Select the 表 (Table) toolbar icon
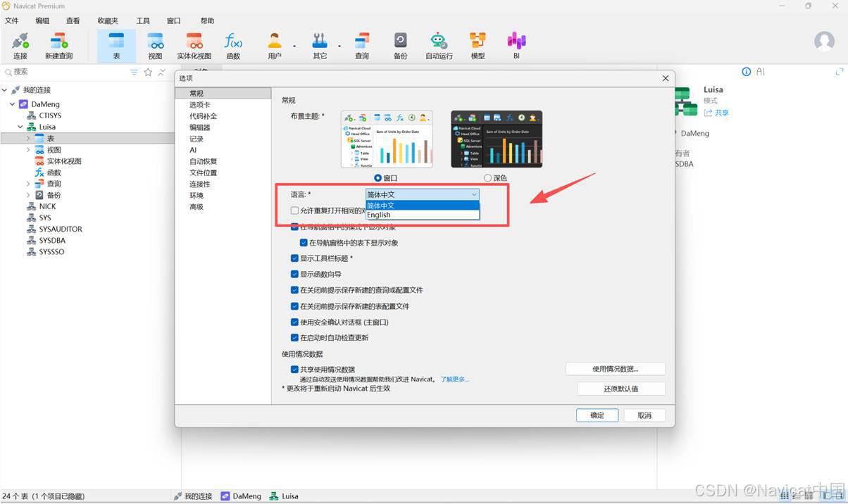The width and height of the screenshot is (848, 504). (116, 46)
